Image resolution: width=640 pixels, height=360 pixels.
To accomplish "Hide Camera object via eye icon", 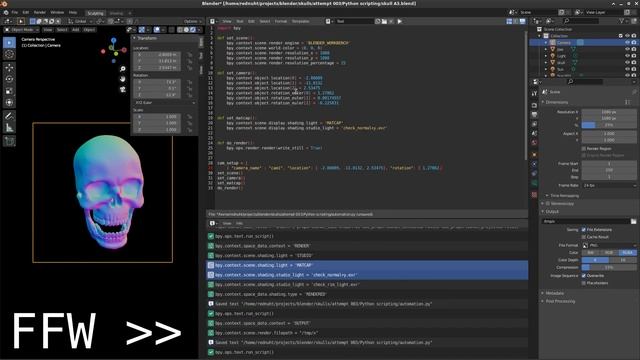I will (x=627, y=42).
